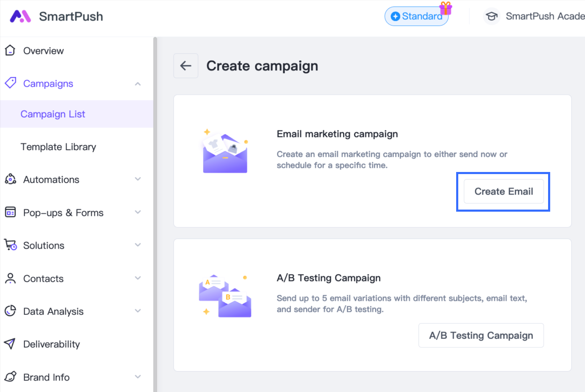Click the sidebar vertical scrollbar
The width and height of the screenshot is (585, 392).
(155, 209)
